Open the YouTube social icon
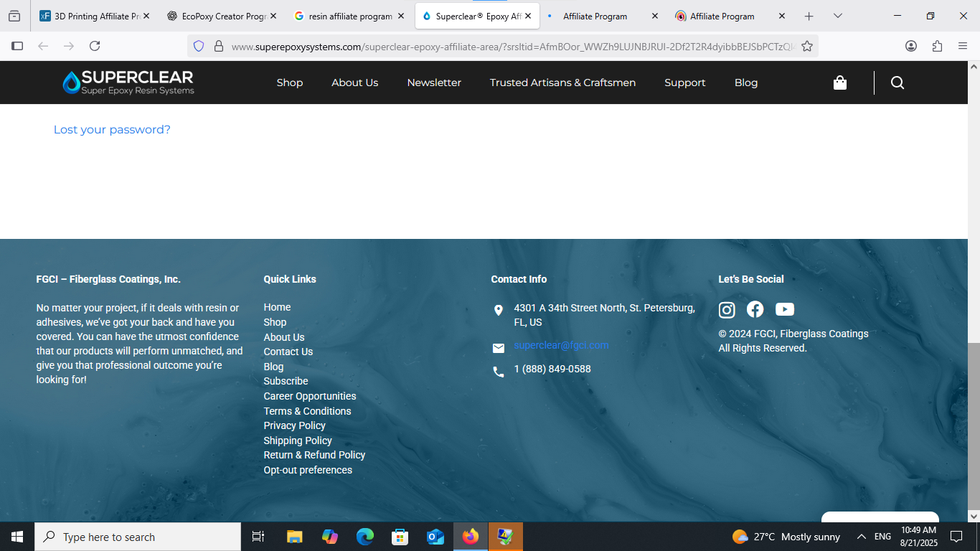The image size is (980, 551). 785,309
